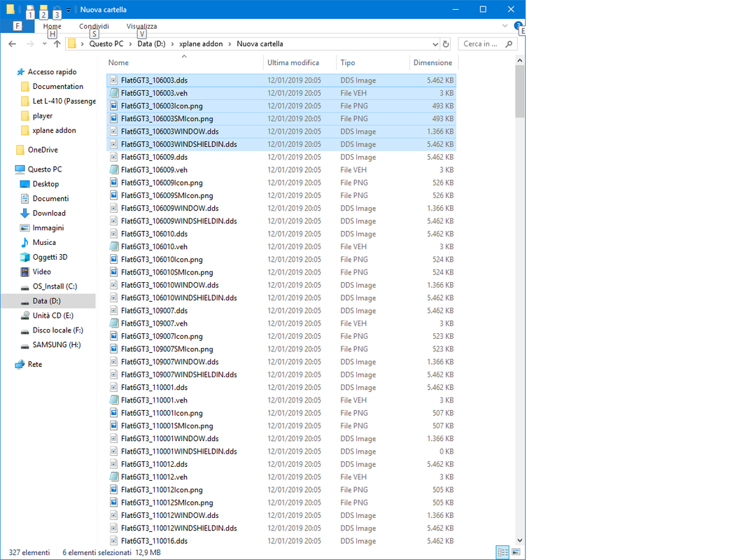Select file Flat6GT3_106009WINDOW.dds
The width and height of the screenshot is (737, 560).
click(281, 209)
